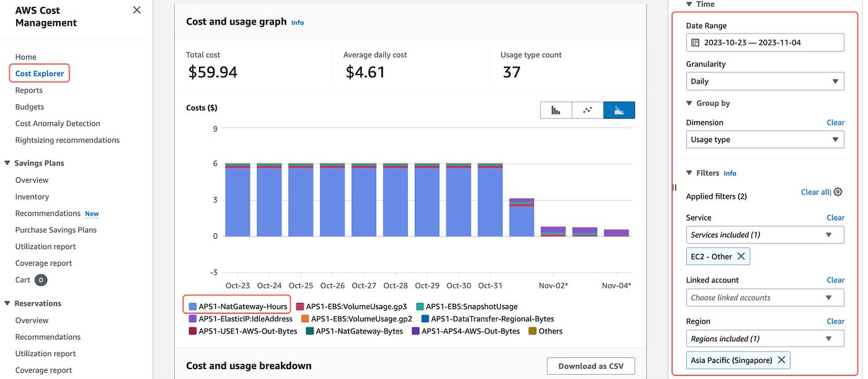
Task: Clear the Dimension grouping
Action: pyautogui.click(x=835, y=123)
